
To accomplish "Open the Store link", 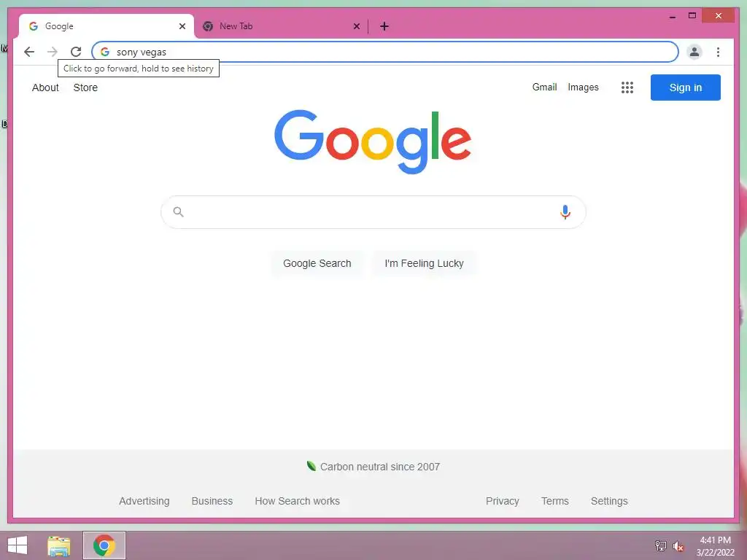I will 85,87.
